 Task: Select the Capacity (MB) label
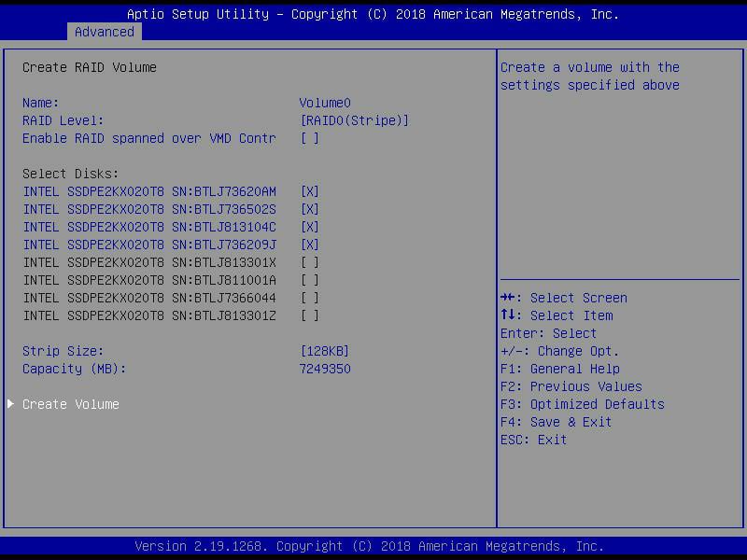pyautogui.click(x=75, y=369)
